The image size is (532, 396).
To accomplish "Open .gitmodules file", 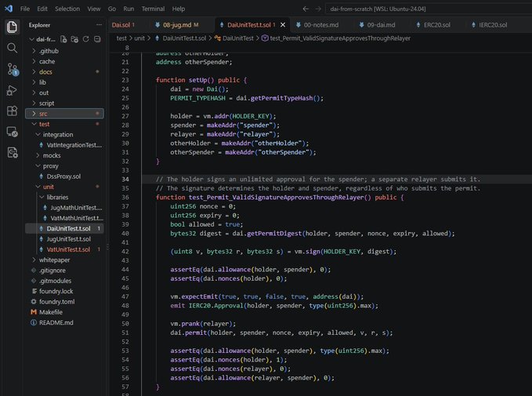I will click(64, 281).
